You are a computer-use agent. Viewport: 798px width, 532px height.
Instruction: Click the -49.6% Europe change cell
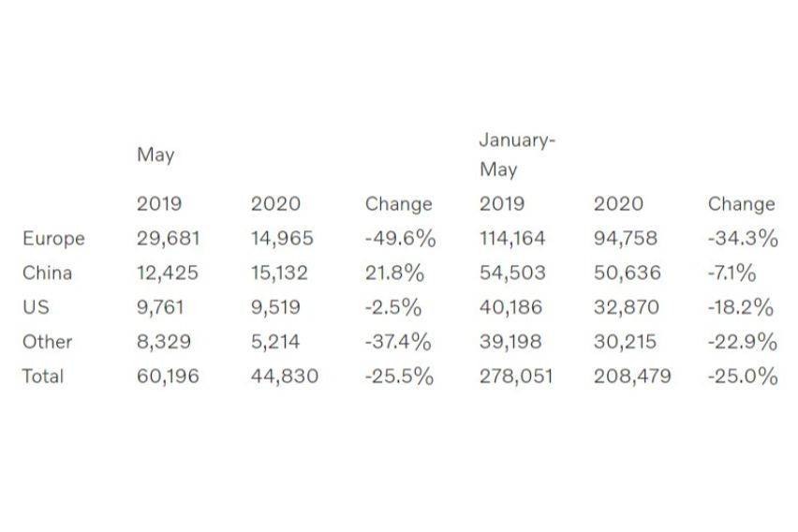tap(401, 238)
